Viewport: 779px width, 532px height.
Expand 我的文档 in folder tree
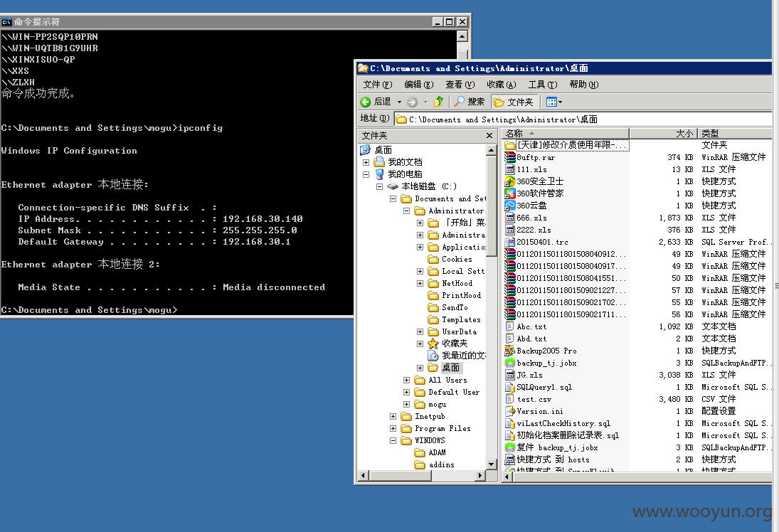click(366, 162)
